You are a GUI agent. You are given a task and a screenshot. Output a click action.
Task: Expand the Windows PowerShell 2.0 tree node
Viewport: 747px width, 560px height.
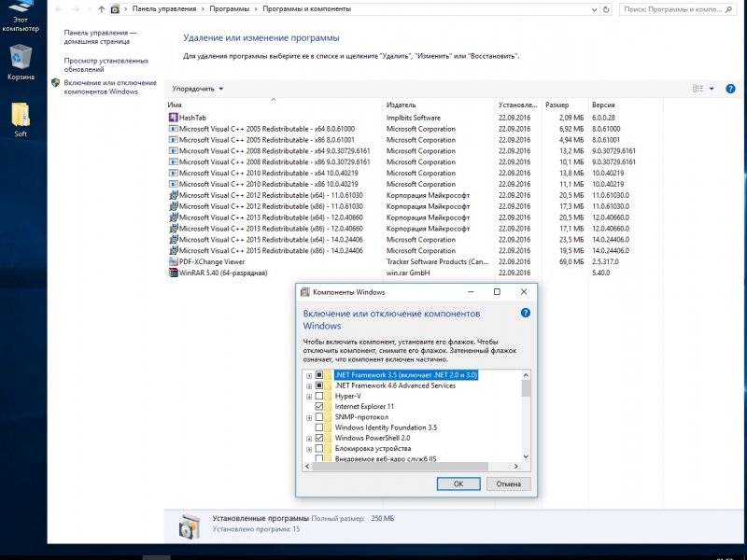click(309, 439)
